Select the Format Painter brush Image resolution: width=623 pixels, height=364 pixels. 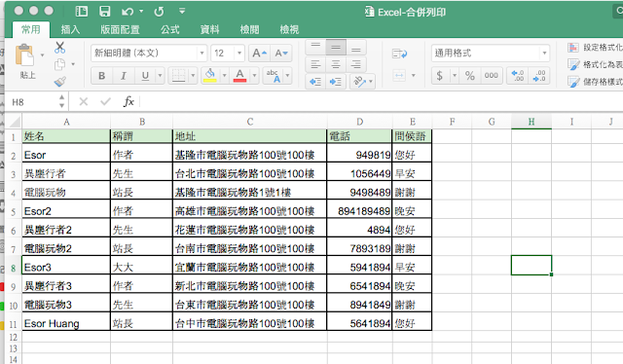60,82
